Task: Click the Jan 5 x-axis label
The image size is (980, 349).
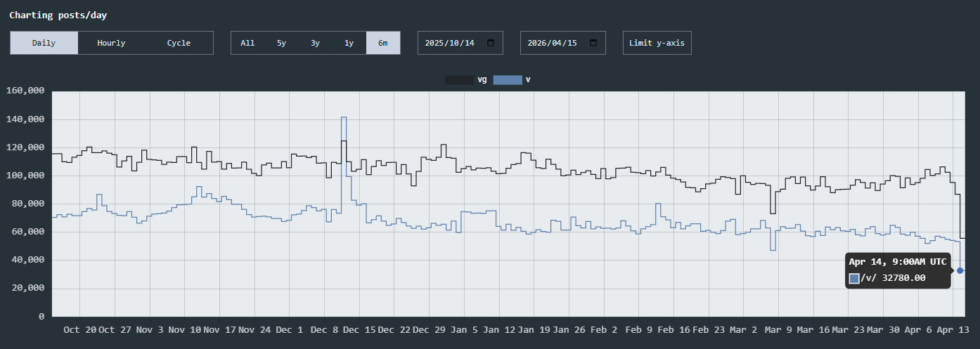Action: click(465, 329)
